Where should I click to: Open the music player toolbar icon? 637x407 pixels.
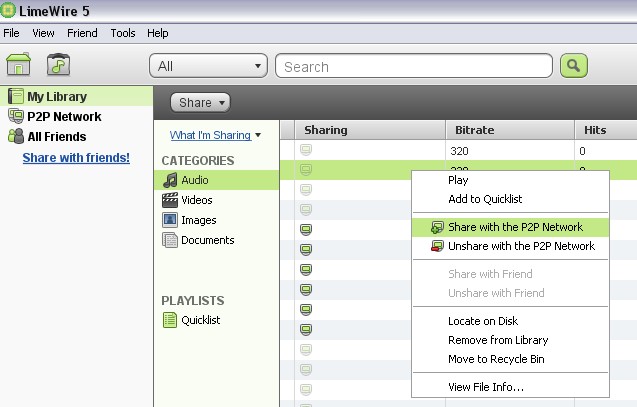tap(59, 66)
